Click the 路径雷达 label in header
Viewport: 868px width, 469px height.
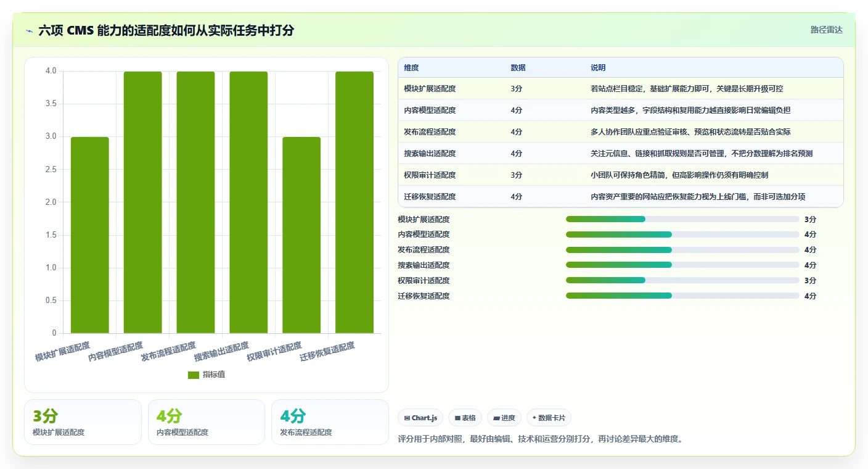tap(826, 30)
